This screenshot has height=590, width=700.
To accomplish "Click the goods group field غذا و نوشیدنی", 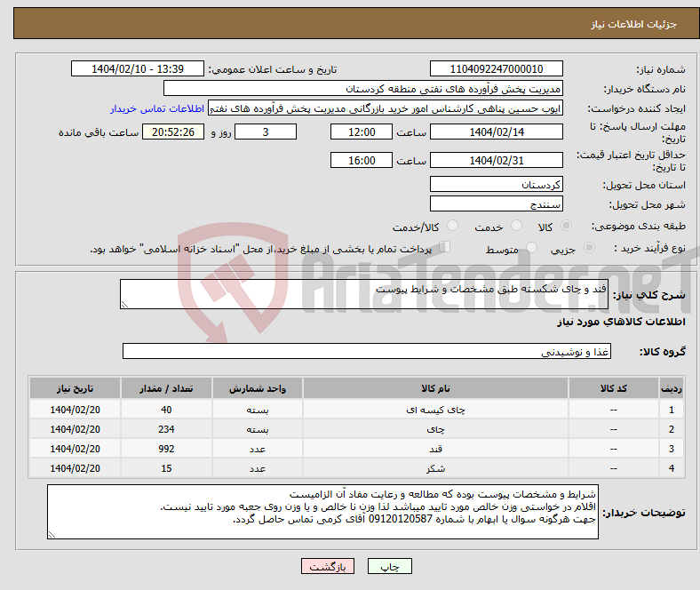I will [367, 351].
